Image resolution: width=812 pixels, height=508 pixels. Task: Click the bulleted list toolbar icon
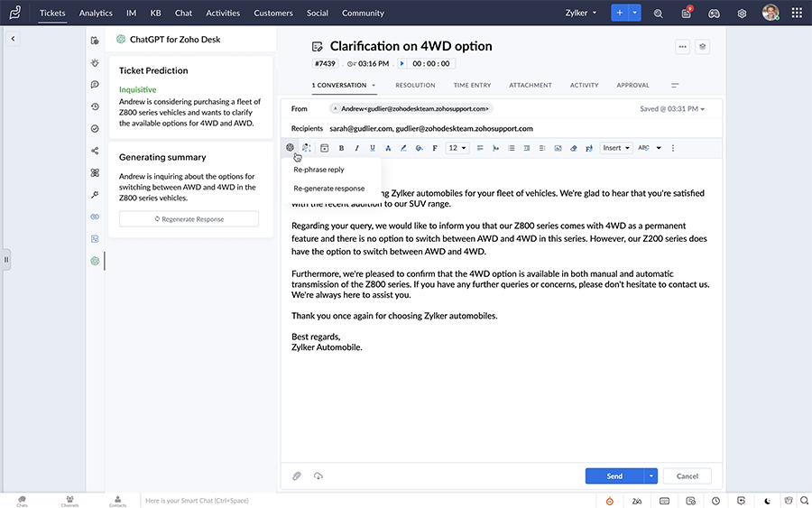[x=512, y=148]
